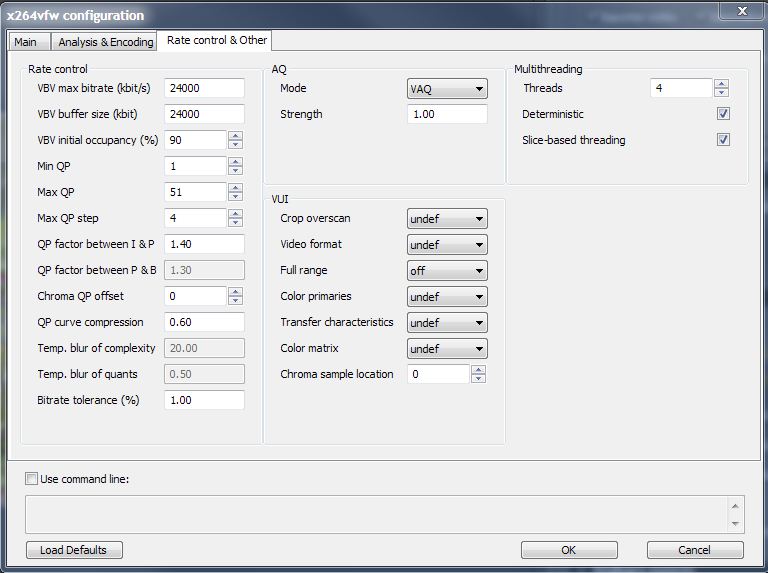Image resolution: width=768 pixels, height=573 pixels.
Task: Decrease Min QP with down arrow
Action: (x=236, y=170)
